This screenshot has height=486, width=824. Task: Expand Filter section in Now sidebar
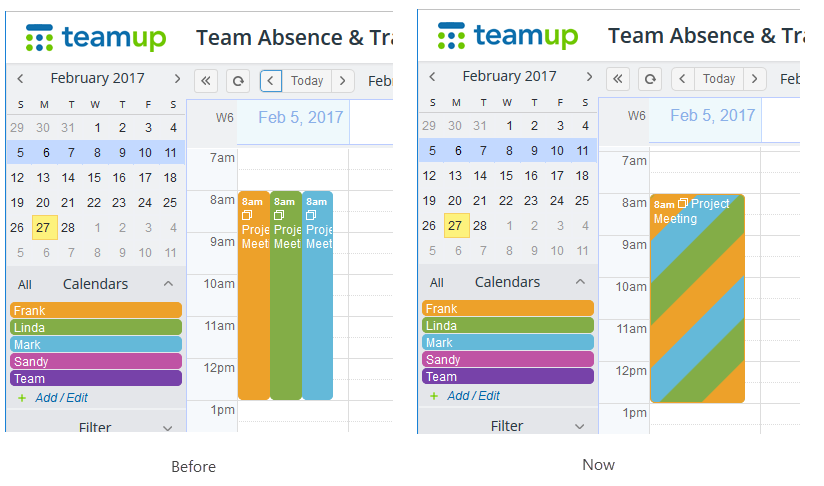click(580, 426)
